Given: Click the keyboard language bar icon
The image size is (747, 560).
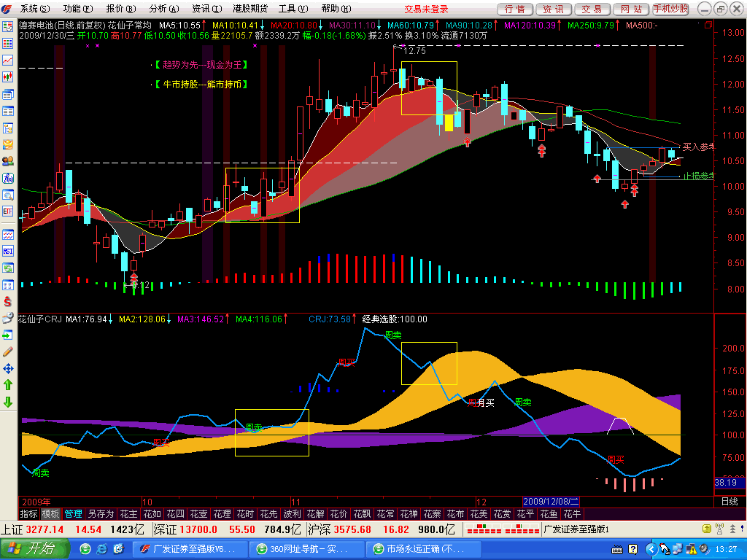Looking at the screenshot, I should click(x=617, y=550).
